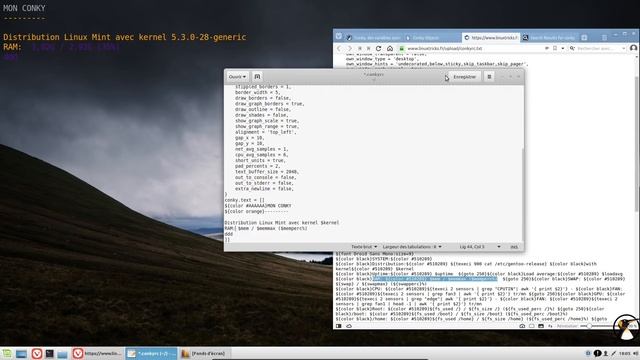Switch to the Vivaldi window in the taskbar

pos(97,353)
